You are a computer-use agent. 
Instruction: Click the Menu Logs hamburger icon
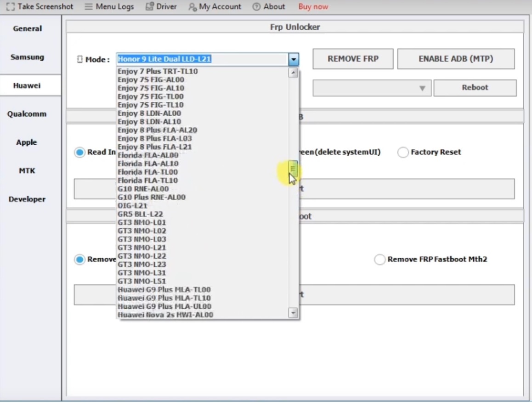coord(89,7)
